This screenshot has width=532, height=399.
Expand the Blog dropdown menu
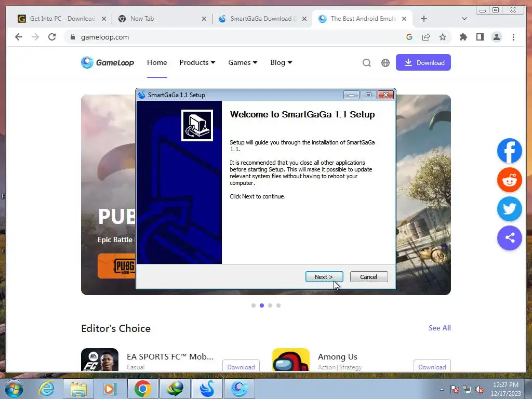pos(281,62)
